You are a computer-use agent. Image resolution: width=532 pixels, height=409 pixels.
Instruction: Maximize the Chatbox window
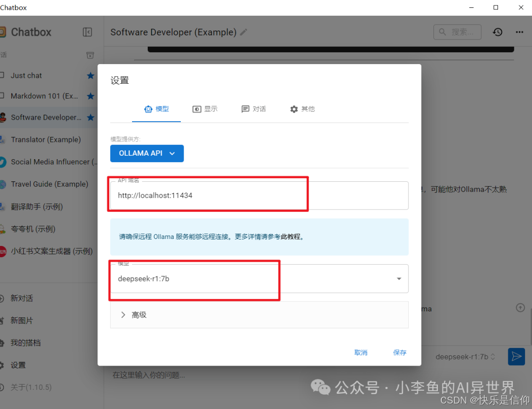[496, 7]
